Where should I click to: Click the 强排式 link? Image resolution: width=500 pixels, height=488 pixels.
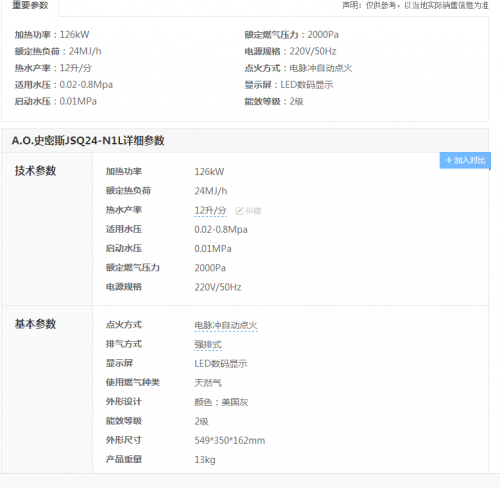208,345
